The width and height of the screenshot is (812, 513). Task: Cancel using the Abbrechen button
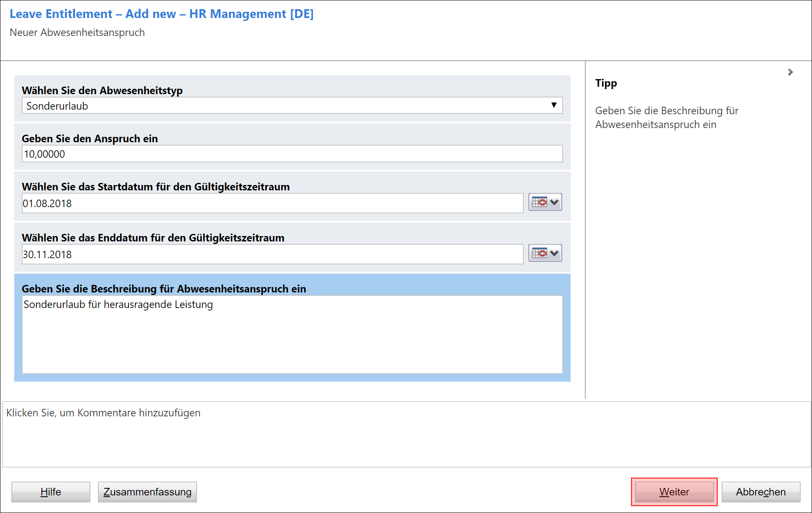coord(761,492)
